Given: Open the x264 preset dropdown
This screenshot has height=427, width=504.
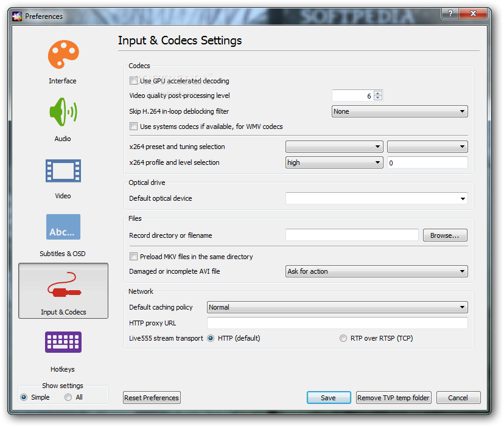Looking at the screenshot, I should coord(334,147).
